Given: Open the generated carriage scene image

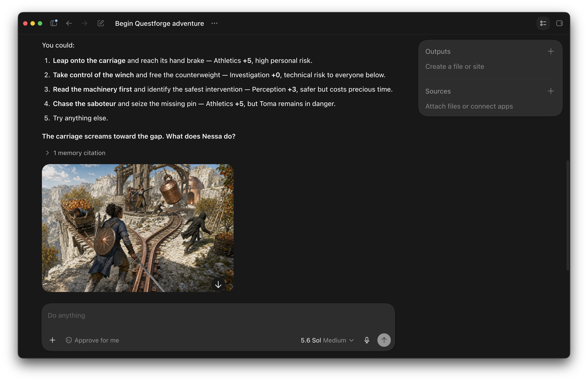Looking at the screenshot, I should pos(138,228).
